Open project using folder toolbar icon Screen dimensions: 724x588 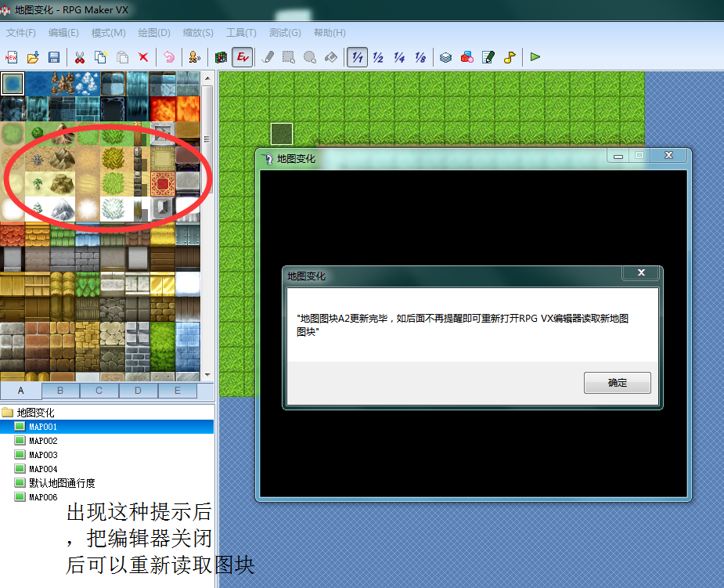(x=33, y=57)
